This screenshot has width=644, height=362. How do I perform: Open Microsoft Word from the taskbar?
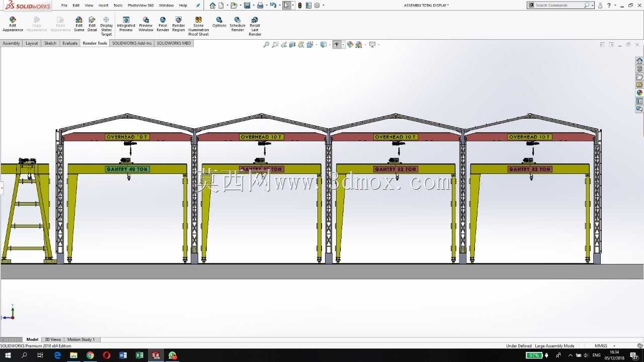123,355
